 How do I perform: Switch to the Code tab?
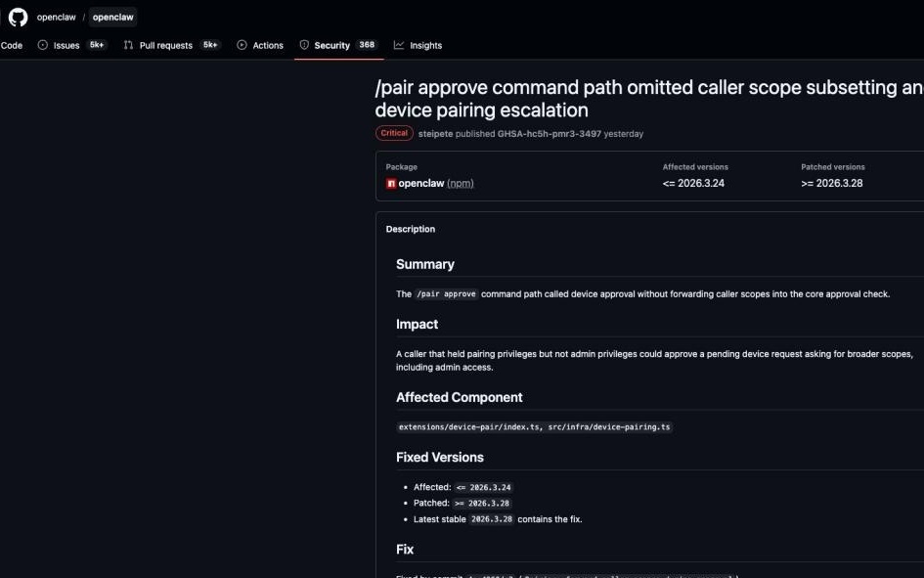pos(12,45)
